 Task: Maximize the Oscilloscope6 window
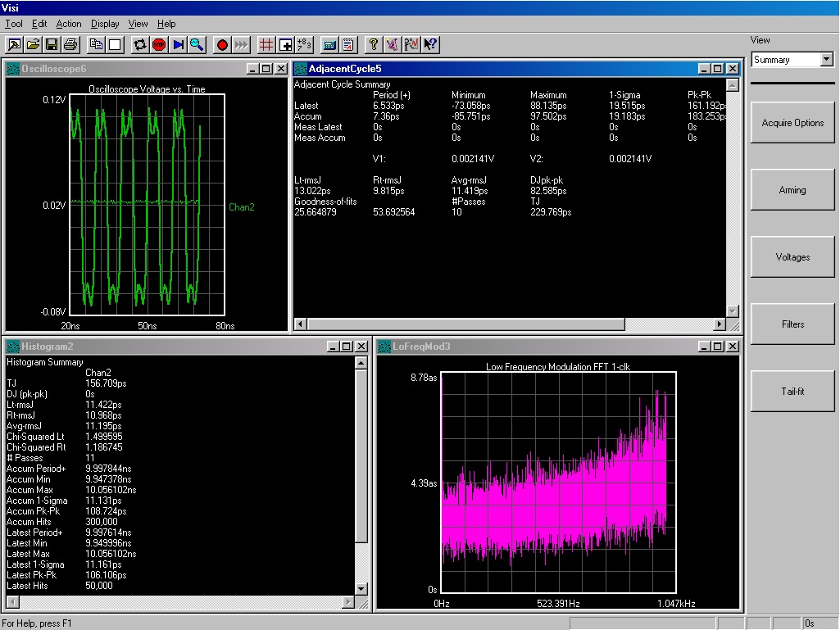[x=266, y=69]
